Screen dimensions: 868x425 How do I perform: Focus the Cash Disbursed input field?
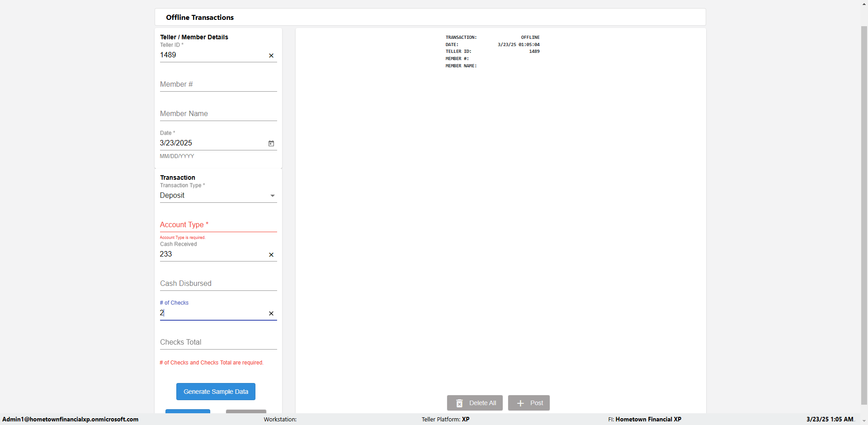(x=218, y=284)
